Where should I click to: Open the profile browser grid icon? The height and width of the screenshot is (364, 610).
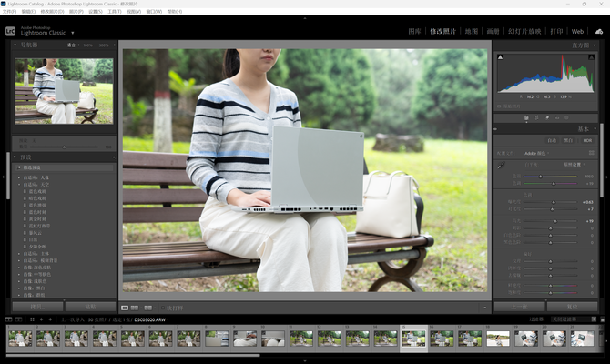[x=591, y=153]
